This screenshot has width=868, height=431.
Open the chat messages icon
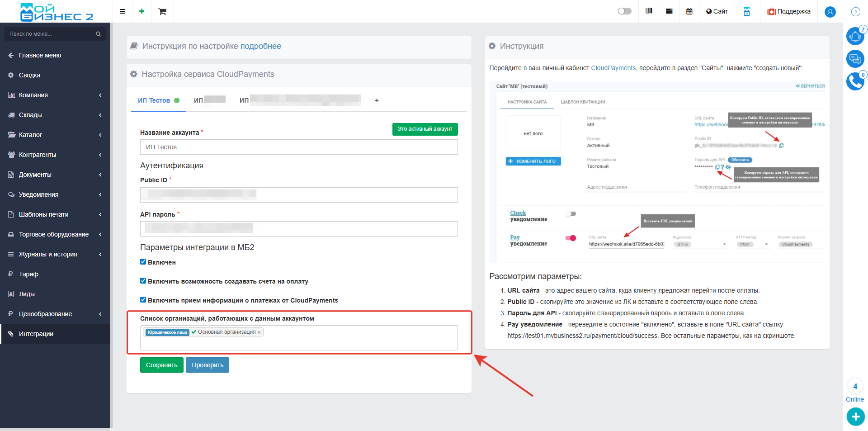point(855,59)
